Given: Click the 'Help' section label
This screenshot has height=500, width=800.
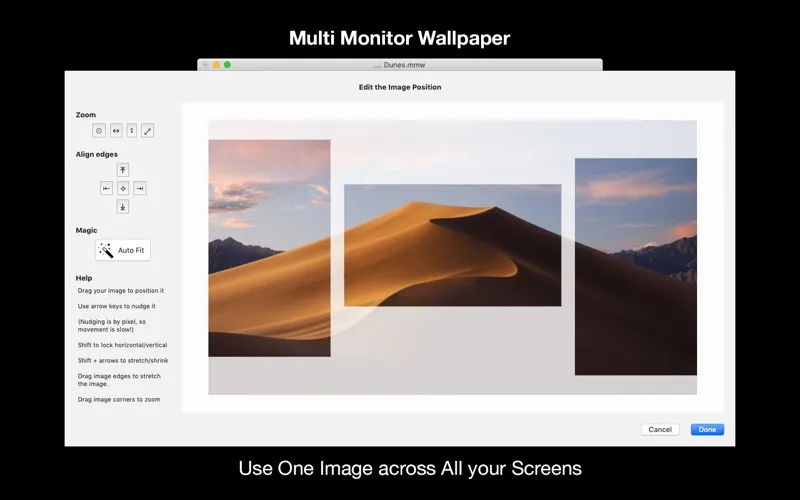Looking at the screenshot, I should click(84, 278).
